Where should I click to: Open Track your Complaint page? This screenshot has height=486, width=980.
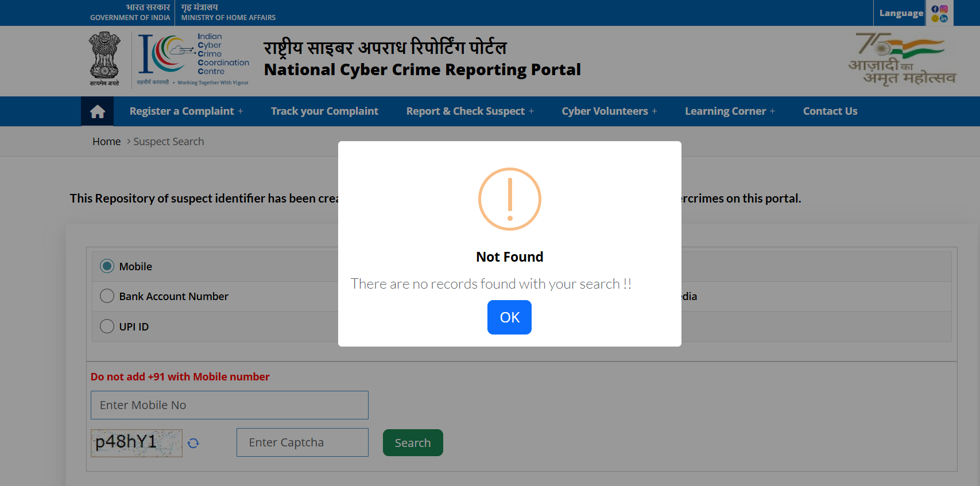pyautogui.click(x=324, y=111)
